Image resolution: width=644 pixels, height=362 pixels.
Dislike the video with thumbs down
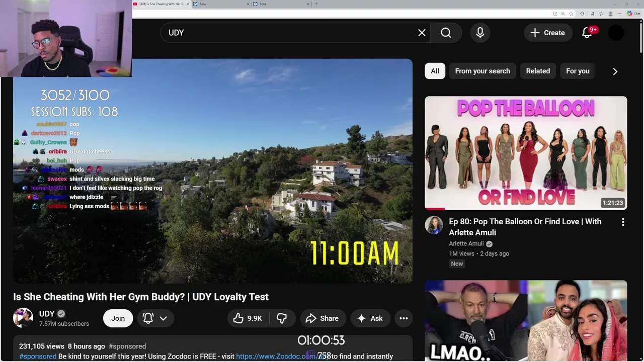[x=282, y=318]
